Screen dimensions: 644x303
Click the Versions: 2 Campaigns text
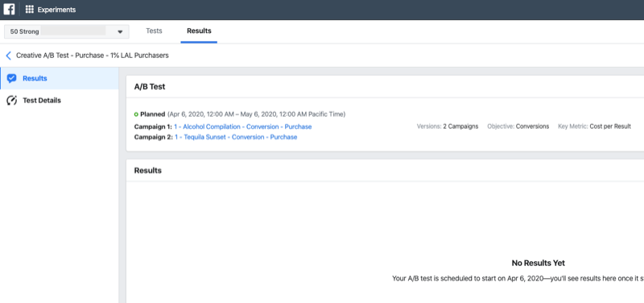tap(448, 127)
